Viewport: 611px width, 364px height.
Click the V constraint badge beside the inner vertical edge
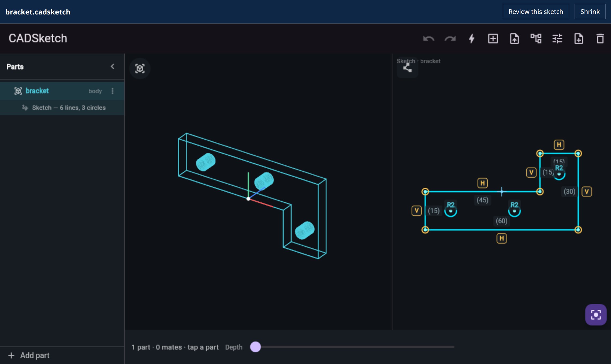pyautogui.click(x=531, y=172)
